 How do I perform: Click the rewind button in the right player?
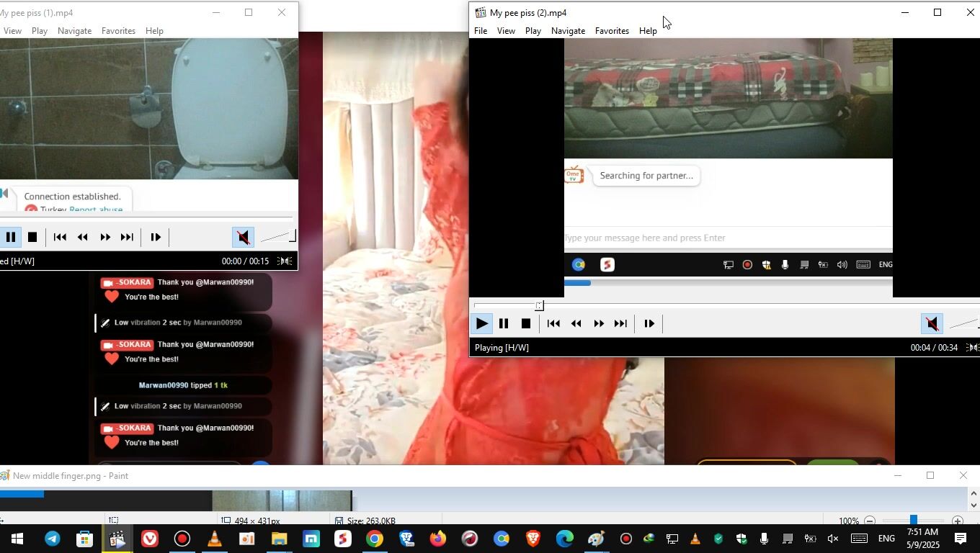(576, 324)
